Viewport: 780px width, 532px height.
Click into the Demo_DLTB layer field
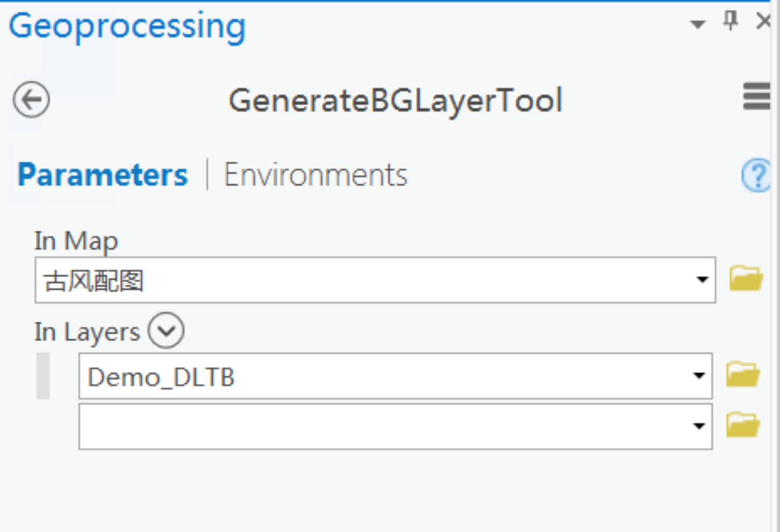(395, 376)
